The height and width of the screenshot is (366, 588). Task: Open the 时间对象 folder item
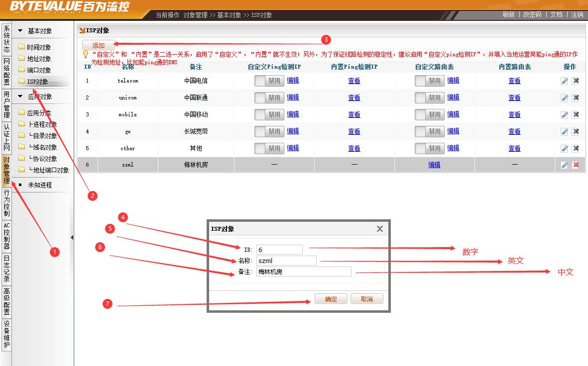click(39, 47)
